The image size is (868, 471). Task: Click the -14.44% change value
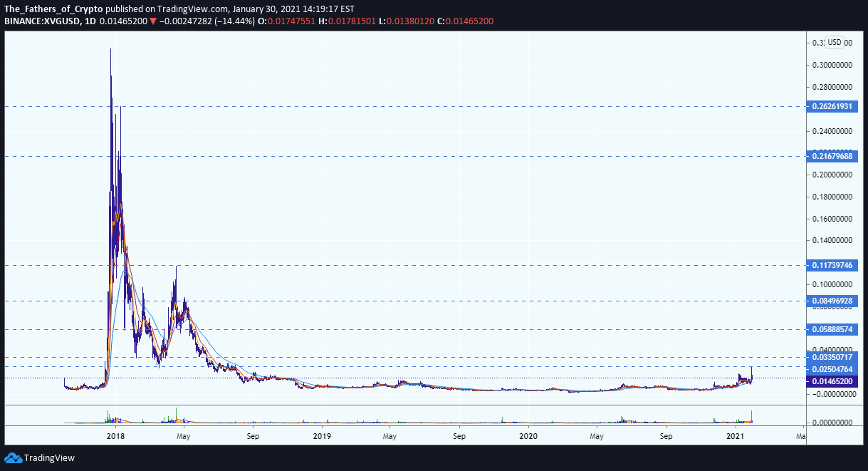tap(236, 21)
